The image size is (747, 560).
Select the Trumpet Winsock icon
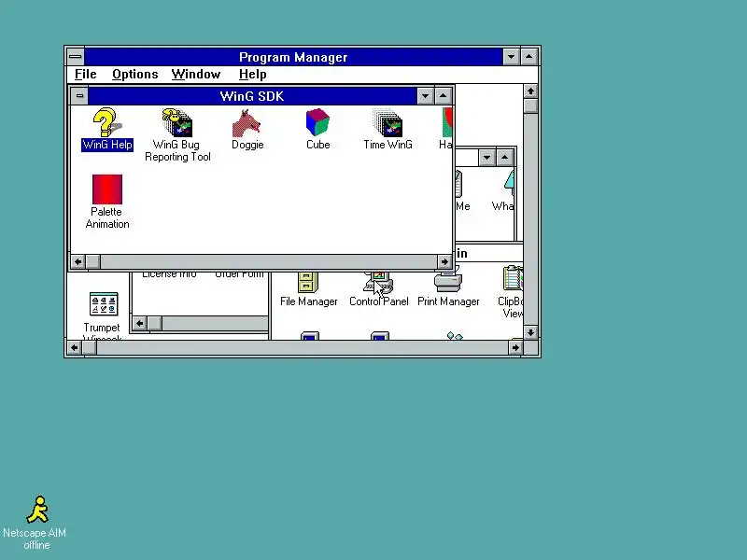coord(102,315)
